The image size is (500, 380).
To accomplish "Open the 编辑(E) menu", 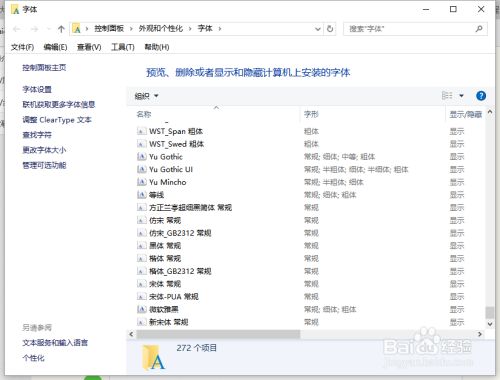I will [55, 47].
